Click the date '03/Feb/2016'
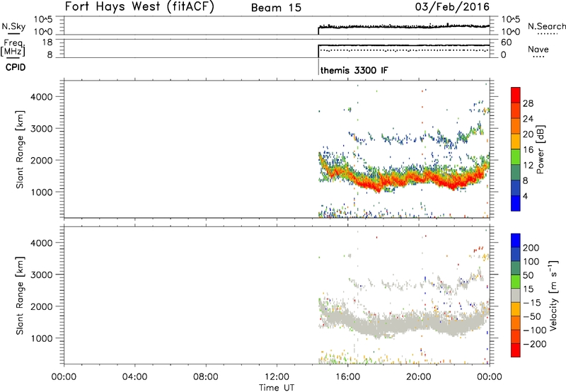Image resolution: width=566 pixels, height=392 pixels. click(452, 7)
